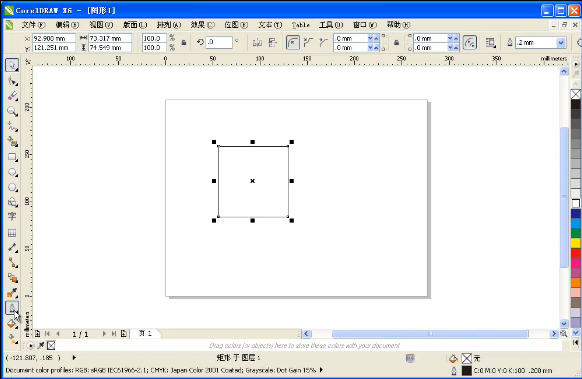Viewport: 582px width, 379px height.
Task: Click the wrap text icon in property bar
Action: coord(491,43)
